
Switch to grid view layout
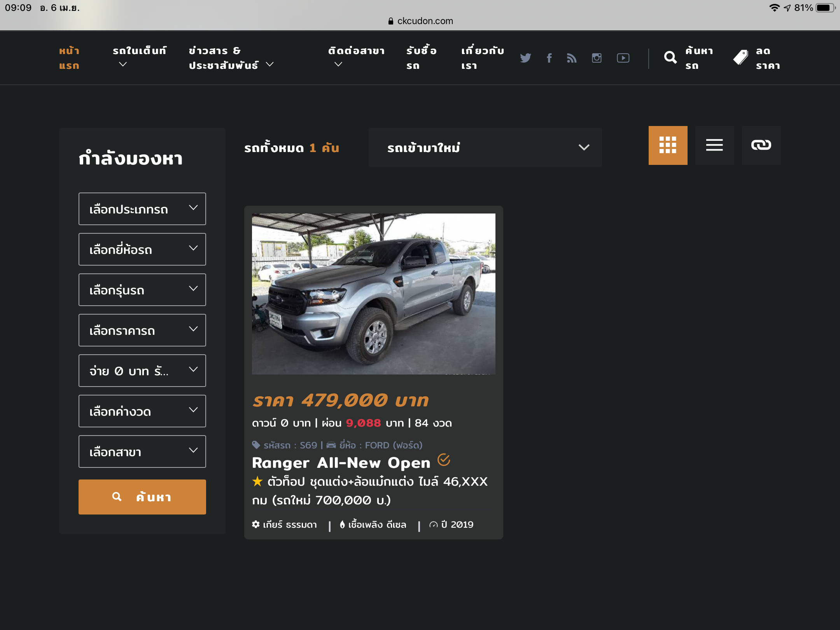coord(668,145)
